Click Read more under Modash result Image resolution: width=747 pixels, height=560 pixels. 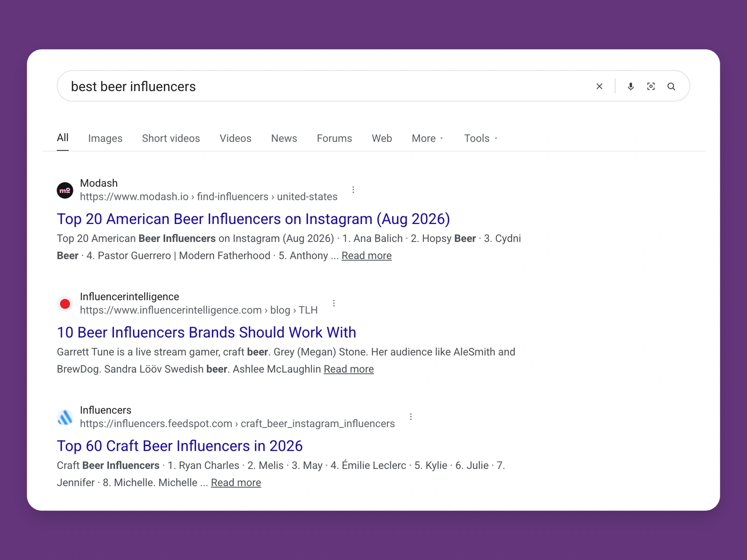(x=366, y=256)
